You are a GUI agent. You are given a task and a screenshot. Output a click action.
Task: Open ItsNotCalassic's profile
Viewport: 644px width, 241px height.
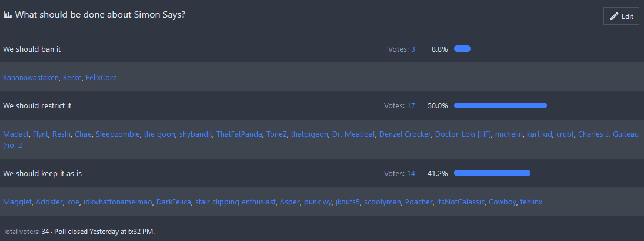point(460,202)
